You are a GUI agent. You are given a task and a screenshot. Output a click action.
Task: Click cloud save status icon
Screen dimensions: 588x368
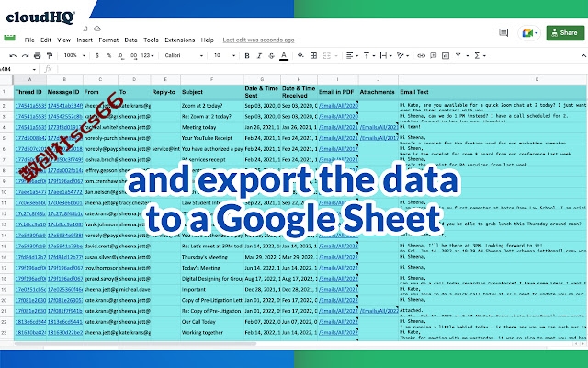[97, 29]
